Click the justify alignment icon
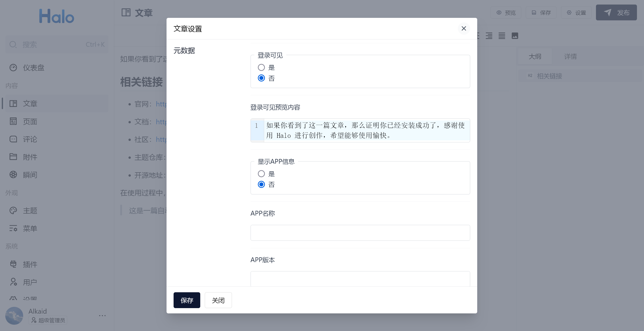The height and width of the screenshot is (331, 644). coord(502,36)
